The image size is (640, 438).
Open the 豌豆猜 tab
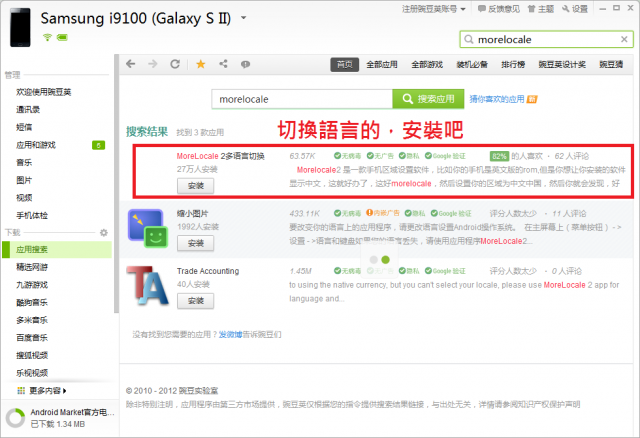click(x=611, y=64)
